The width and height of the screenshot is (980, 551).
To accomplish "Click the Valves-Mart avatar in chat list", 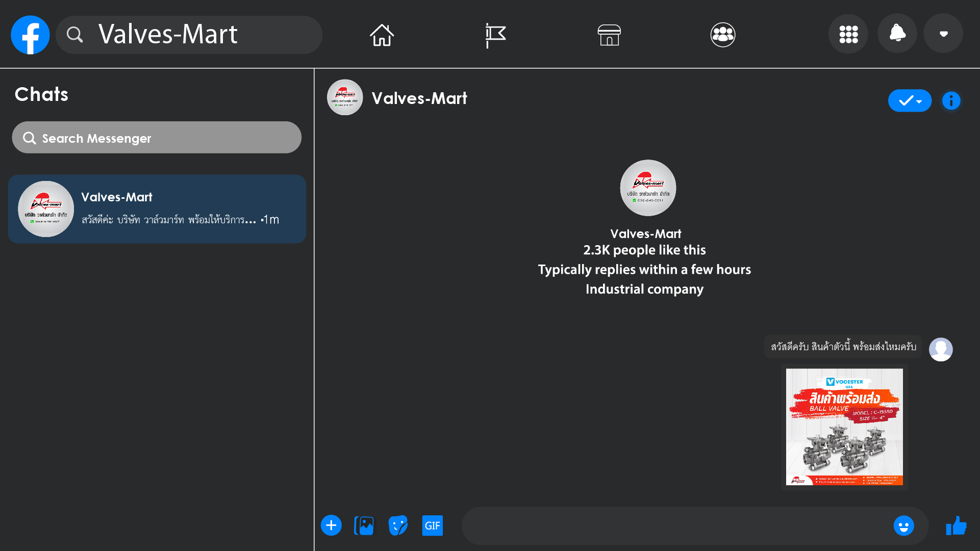I will tap(46, 209).
